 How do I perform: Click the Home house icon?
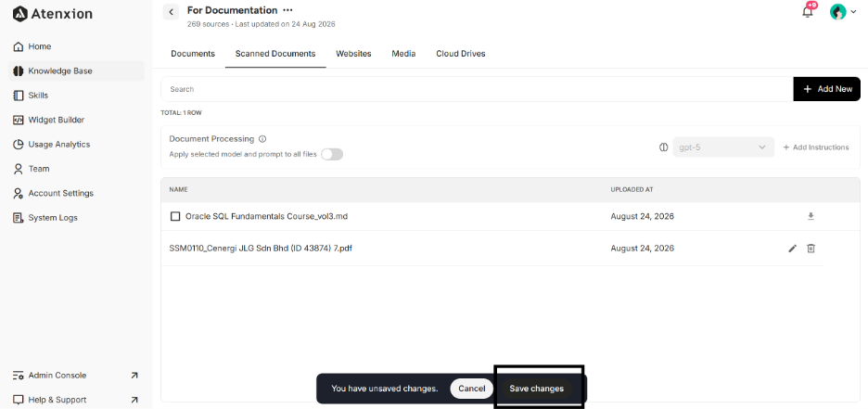19,46
